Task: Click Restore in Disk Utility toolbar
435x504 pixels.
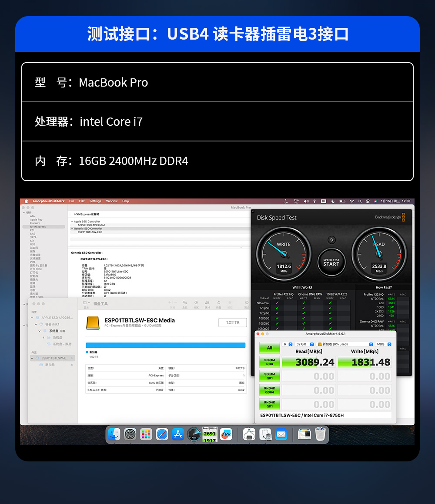Action: [x=218, y=304]
